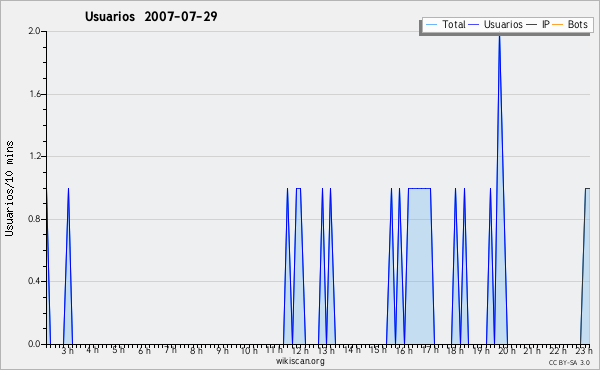Click the y-axis label Usuarios/10 mins
Viewport: 600px width, 370px height.
pos(9,189)
